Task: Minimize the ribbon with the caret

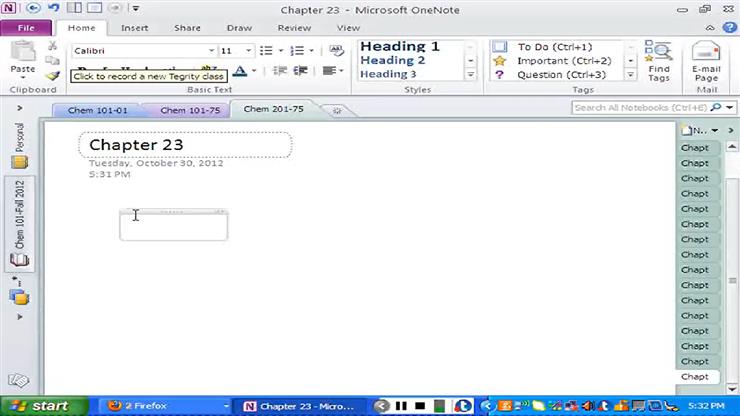Action: [710, 28]
